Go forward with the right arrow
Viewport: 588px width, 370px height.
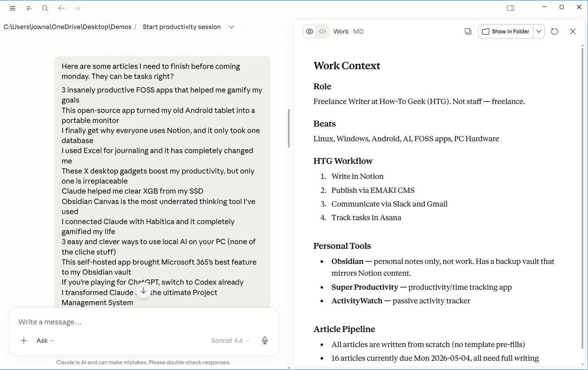[77, 8]
